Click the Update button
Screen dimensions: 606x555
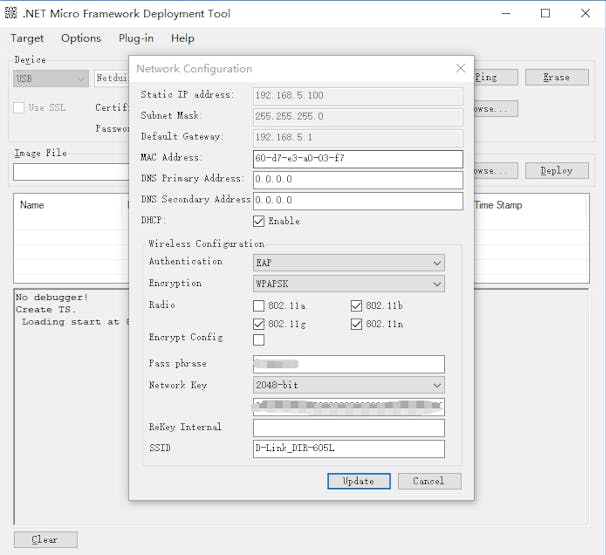pyautogui.click(x=359, y=481)
